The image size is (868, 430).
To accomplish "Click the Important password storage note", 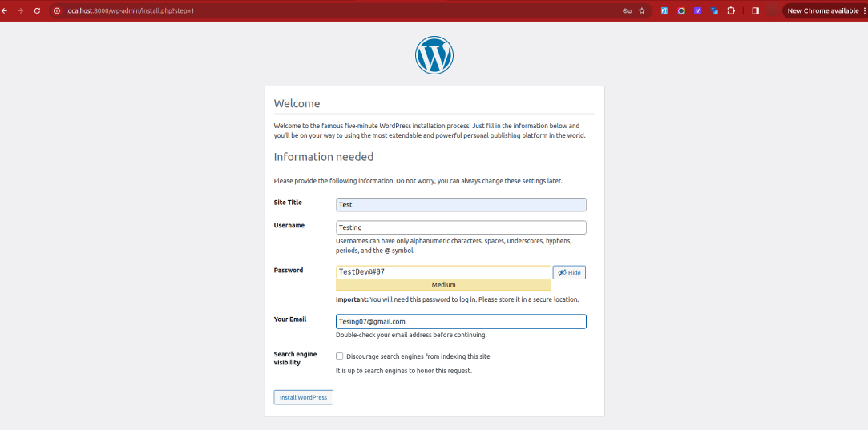I will 458,299.
